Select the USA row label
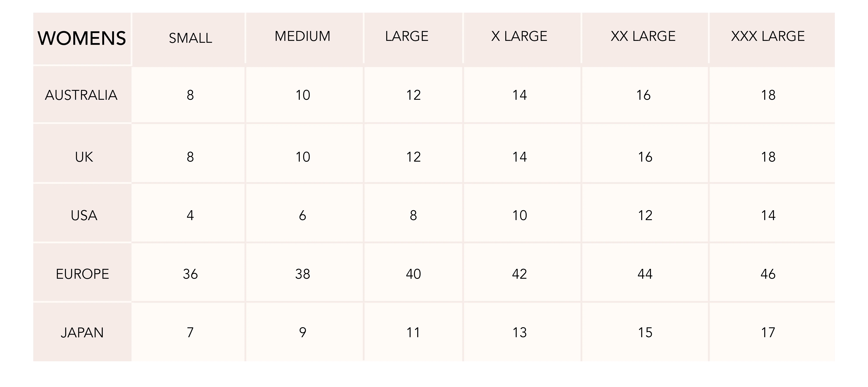Screen dimensions: 868x387 pos(84,216)
